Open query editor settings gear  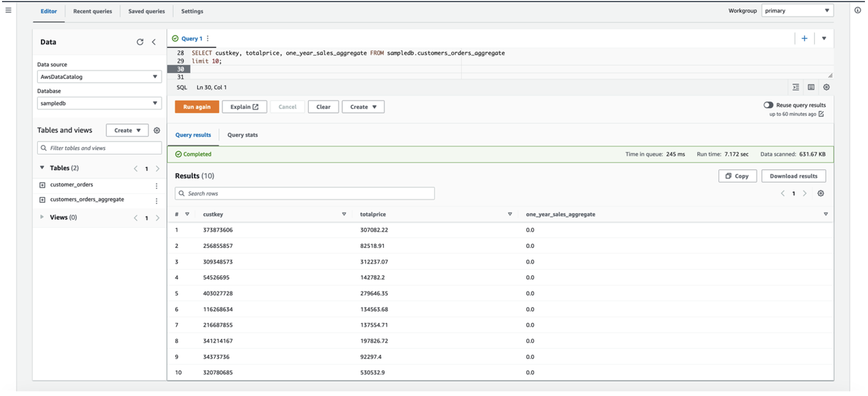pos(826,87)
